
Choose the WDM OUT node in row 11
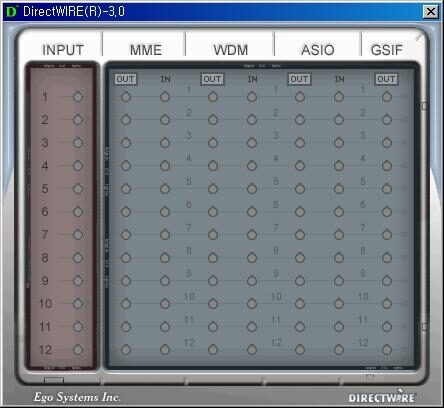pyautogui.click(x=213, y=327)
